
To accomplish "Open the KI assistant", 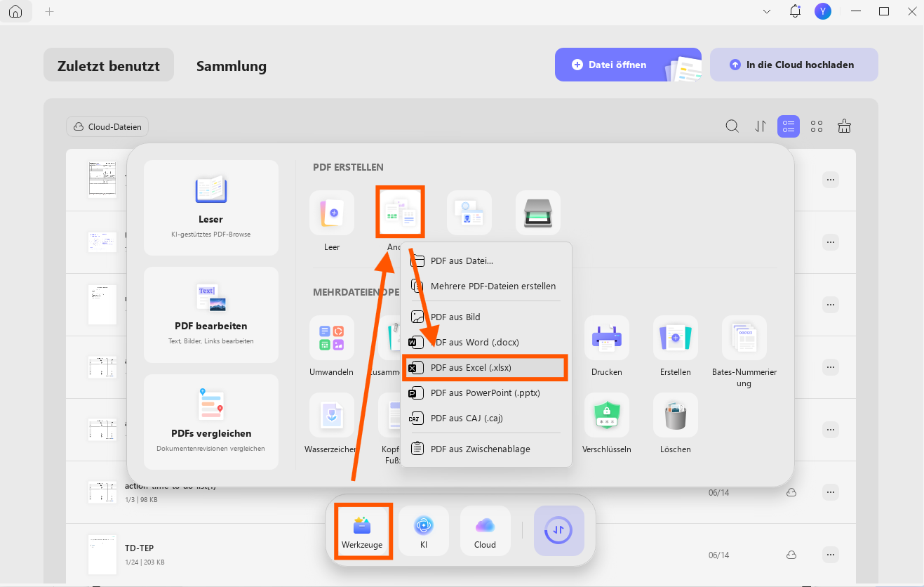I will point(424,531).
